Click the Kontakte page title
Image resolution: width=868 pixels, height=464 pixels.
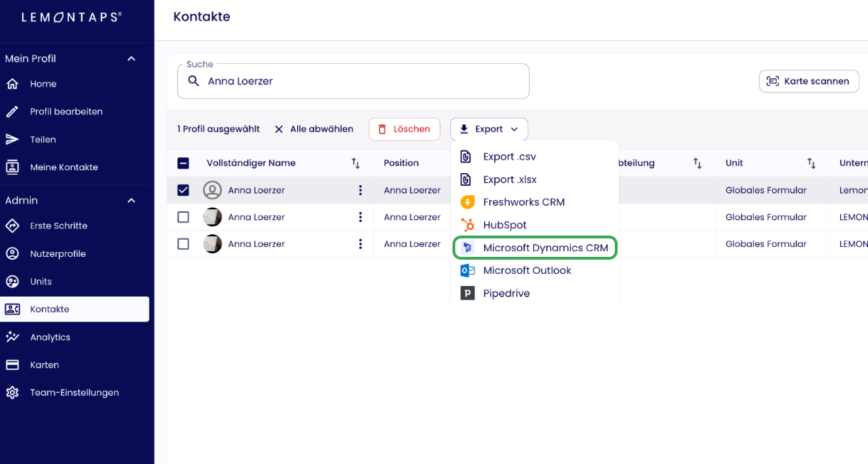coord(201,16)
